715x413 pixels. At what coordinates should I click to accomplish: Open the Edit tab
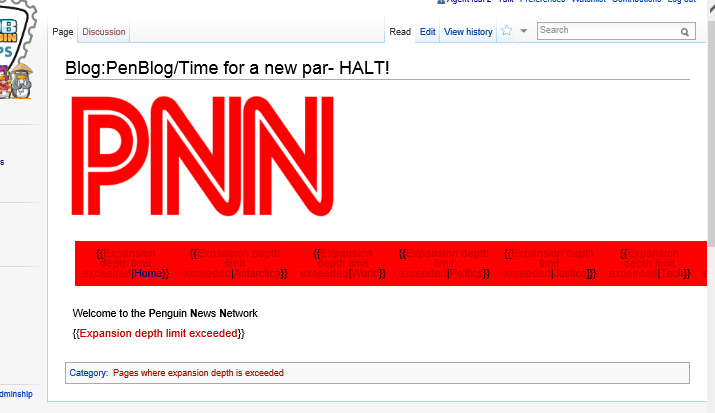(x=427, y=32)
